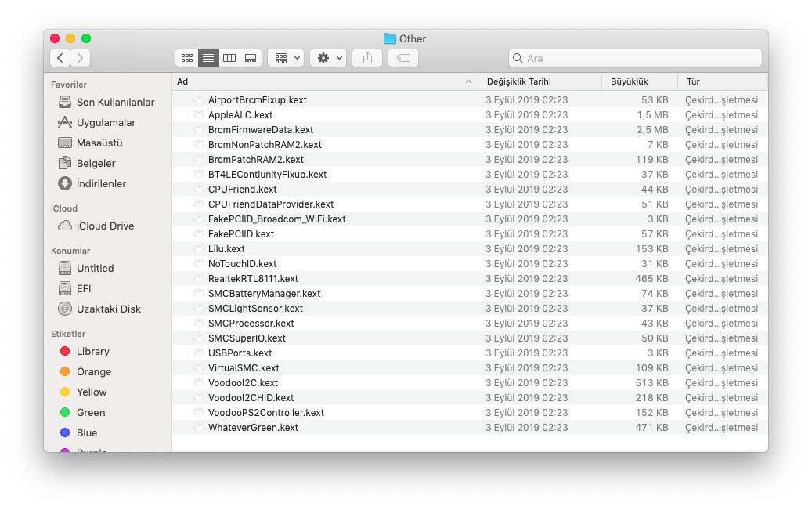Go back with the left arrow button

pos(60,58)
